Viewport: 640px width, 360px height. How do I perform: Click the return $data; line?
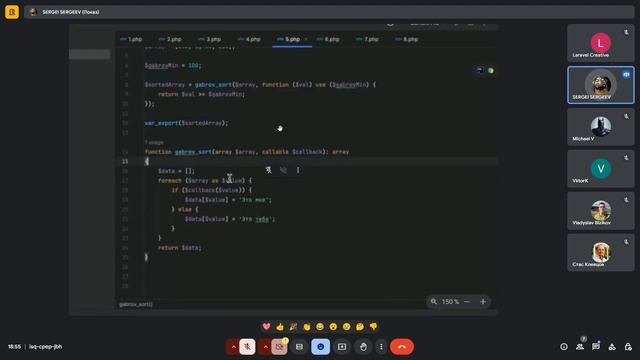point(180,248)
